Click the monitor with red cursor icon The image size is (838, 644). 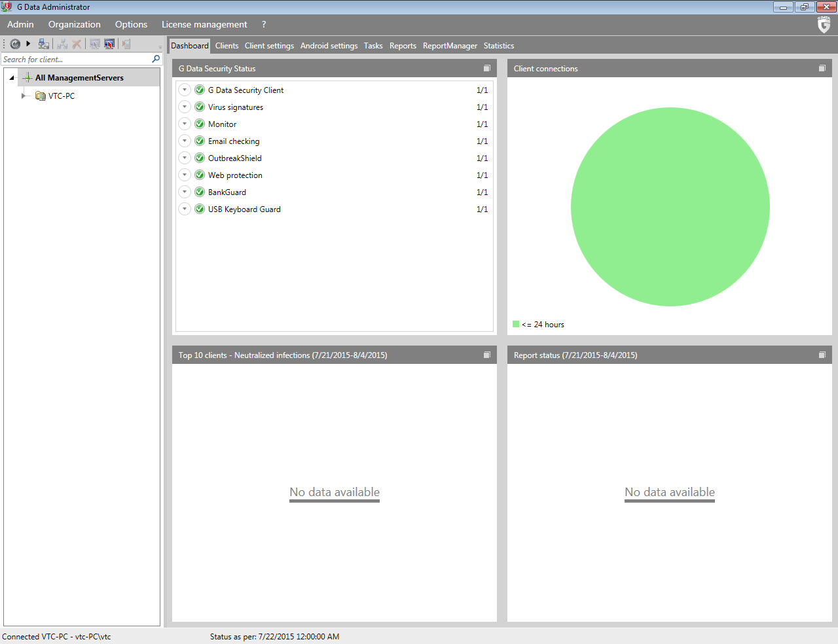109,44
